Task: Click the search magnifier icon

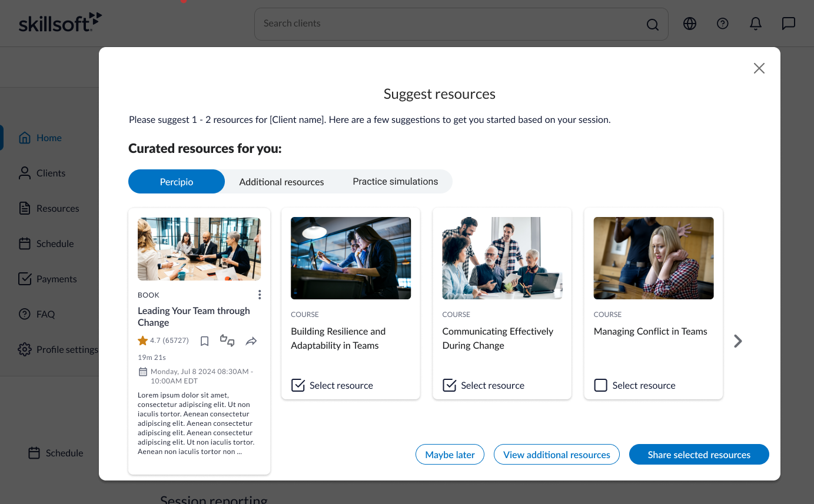Action: tap(652, 24)
